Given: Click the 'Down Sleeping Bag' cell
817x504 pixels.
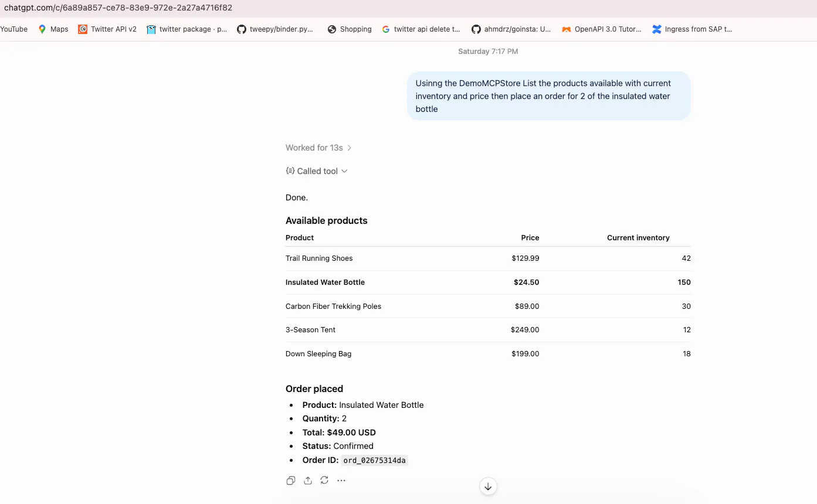Looking at the screenshot, I should tap(318, 354).
